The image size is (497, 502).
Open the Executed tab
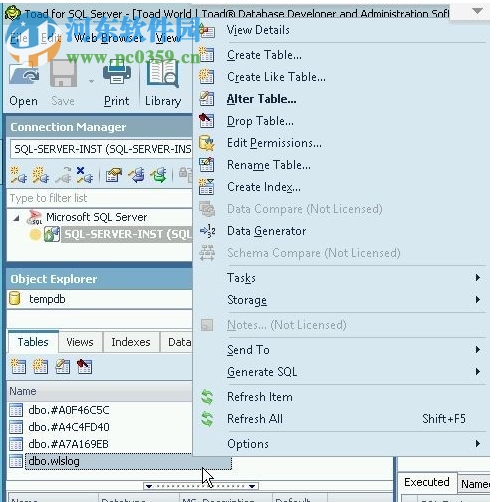427,482
